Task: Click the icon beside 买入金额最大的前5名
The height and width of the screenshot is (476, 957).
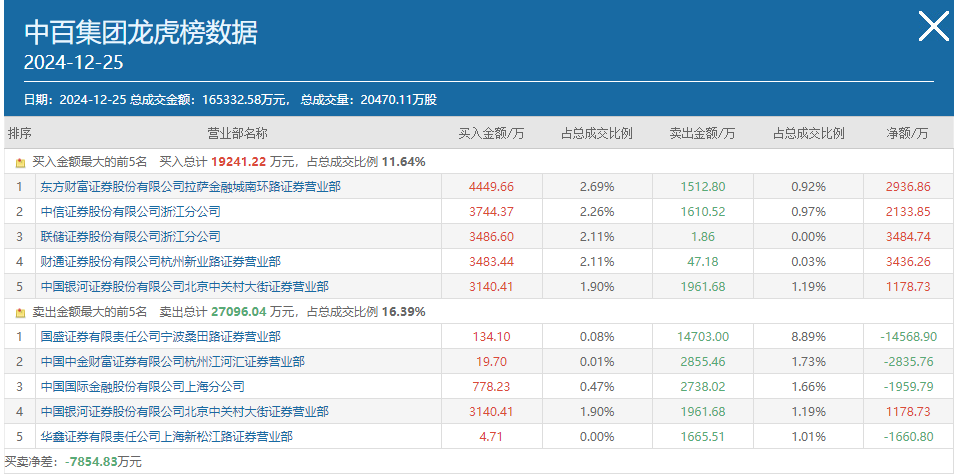Action: pyautogui.click(x=20, y=163)
